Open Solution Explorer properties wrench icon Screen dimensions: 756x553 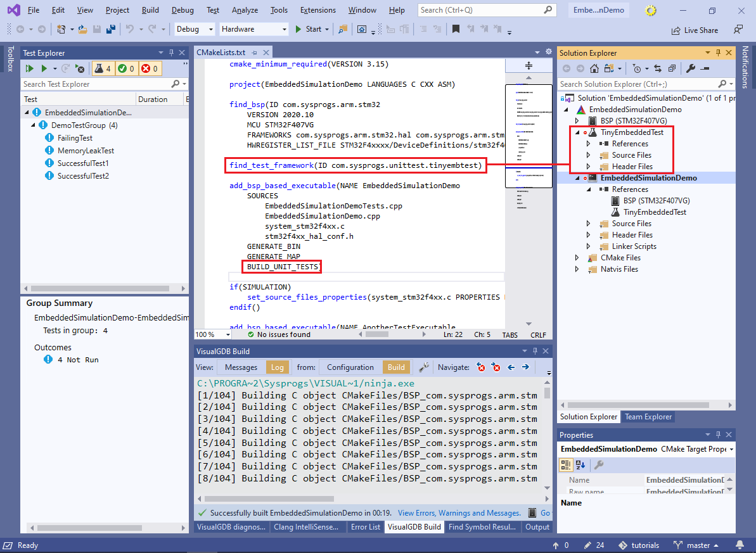pyautogui.click(x=691, y=68)
